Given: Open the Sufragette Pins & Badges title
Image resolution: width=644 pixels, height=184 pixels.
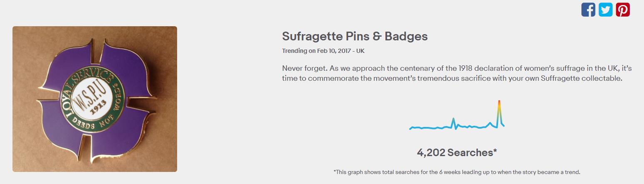Looking at the screenshot, I should [355, 36].
